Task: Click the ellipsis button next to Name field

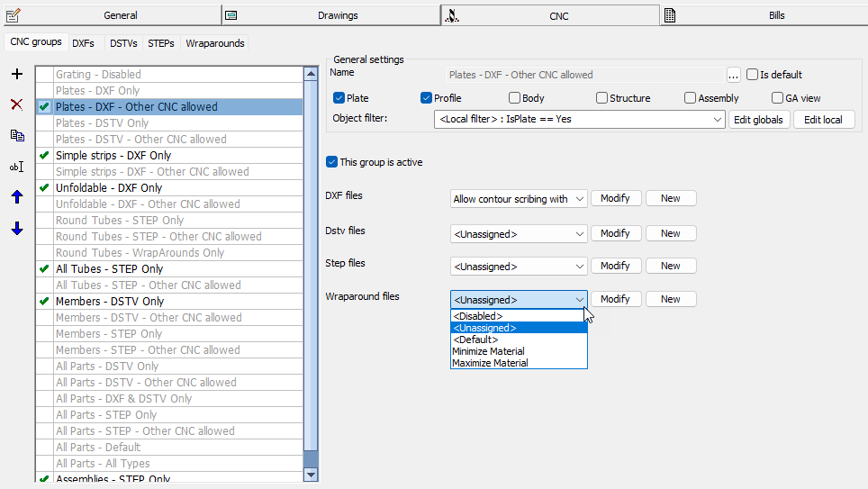Action: tap(734, 75)
